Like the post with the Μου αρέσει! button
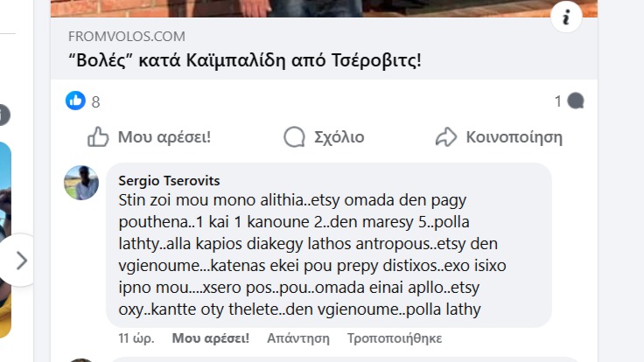This screenshot has width=644, height=362. (x=149, y=137)
